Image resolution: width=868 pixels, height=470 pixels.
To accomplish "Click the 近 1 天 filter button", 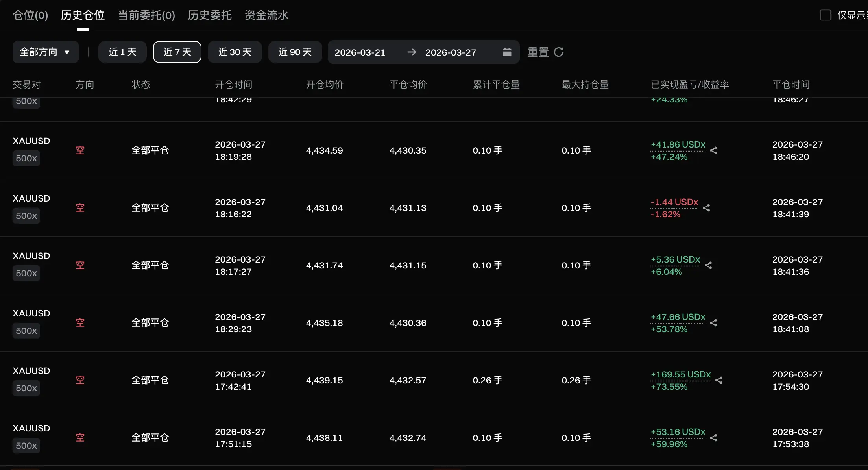I will (122, 52).
